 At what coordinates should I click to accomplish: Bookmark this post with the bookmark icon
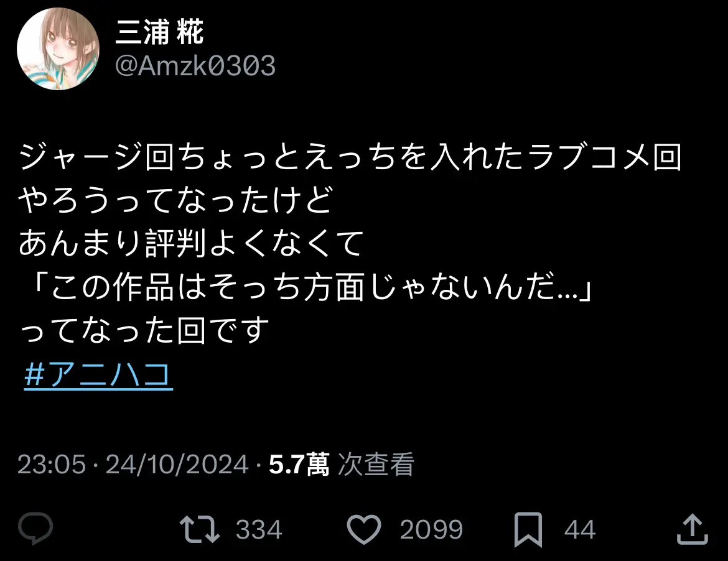point(528,529)
